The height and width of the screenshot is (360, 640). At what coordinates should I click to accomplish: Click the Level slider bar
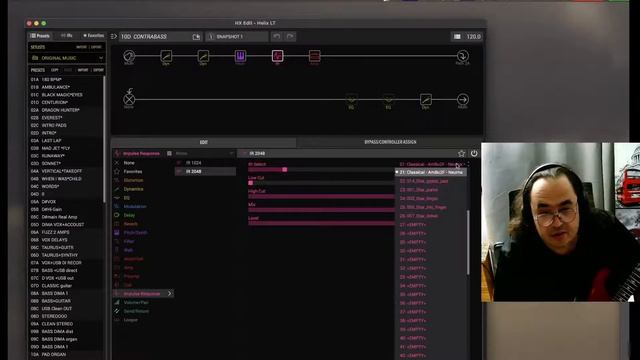[321, 223]
